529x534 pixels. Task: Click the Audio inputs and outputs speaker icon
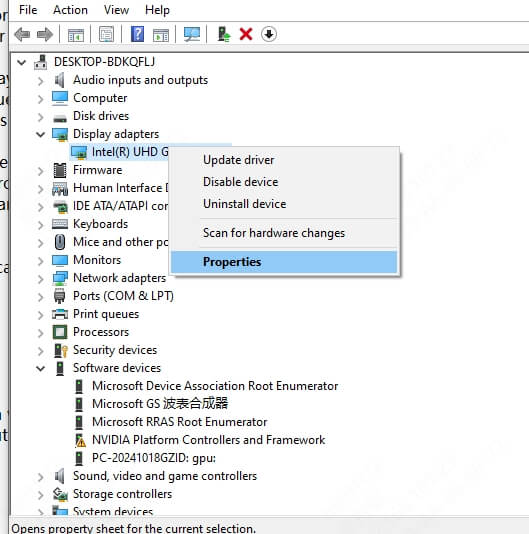pos(60,80)
